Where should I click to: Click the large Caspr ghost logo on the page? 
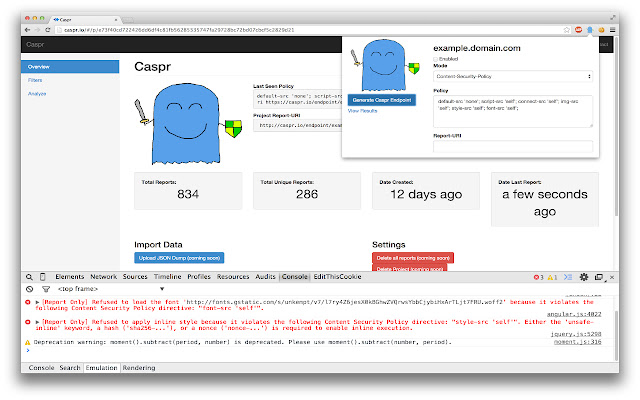[x=188, y=124]
